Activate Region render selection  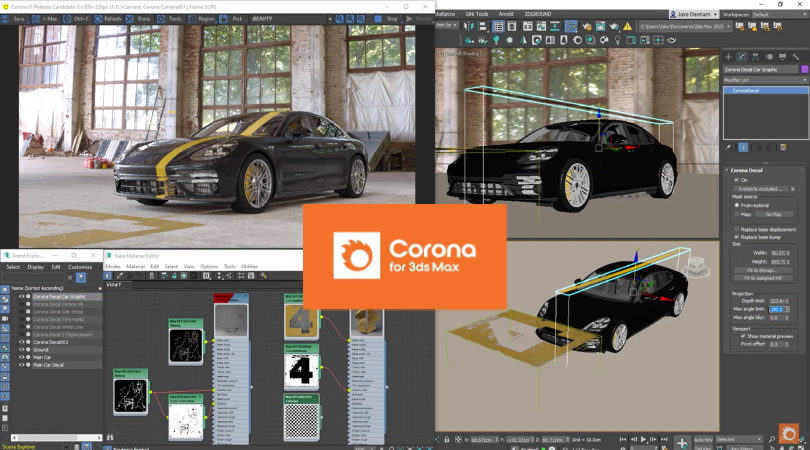[x=201, y=19]
